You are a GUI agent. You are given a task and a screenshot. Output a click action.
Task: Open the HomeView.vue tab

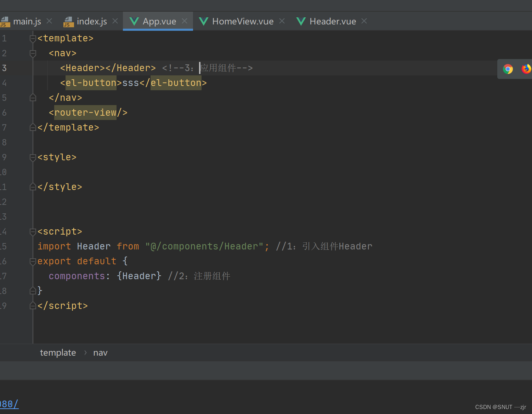(243, 21)
